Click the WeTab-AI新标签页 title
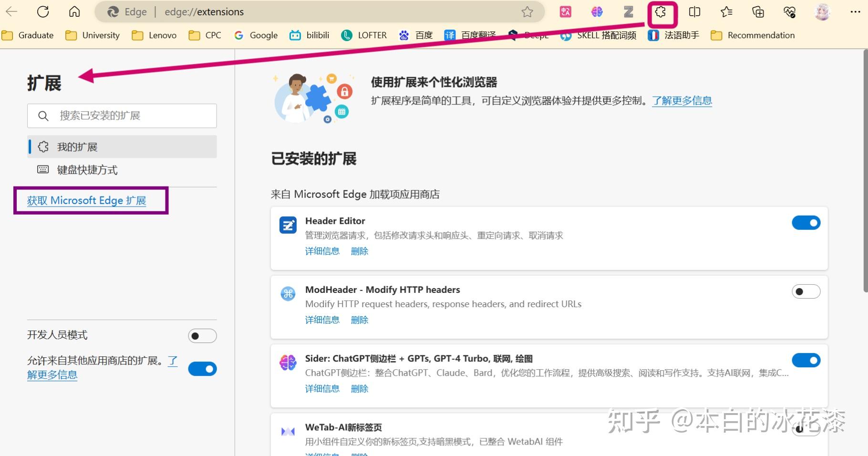 pyautogui.click(x=343, y=427)
